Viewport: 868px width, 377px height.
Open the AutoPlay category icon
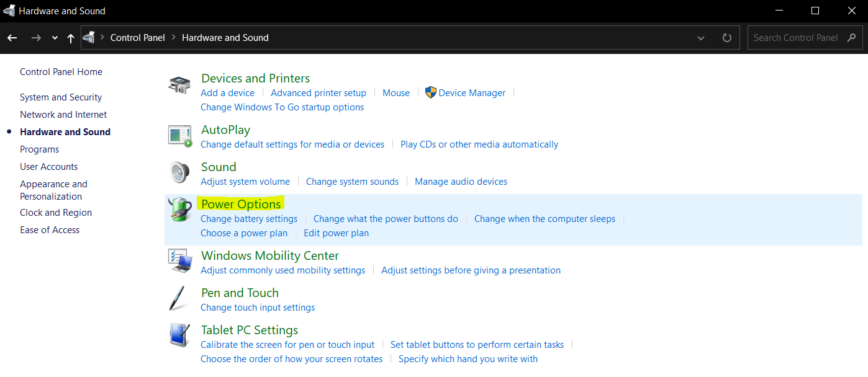[x=179, y=136]
